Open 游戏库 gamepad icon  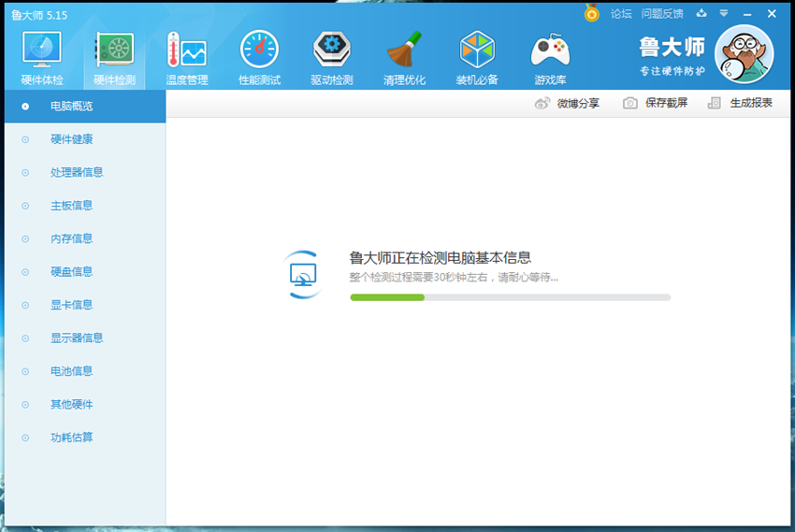point(550,50)
